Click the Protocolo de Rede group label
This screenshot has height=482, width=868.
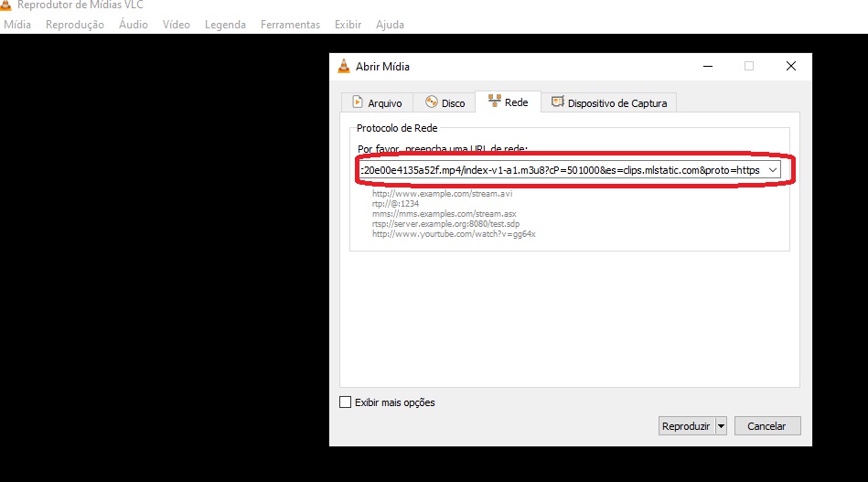coord(397,128)
